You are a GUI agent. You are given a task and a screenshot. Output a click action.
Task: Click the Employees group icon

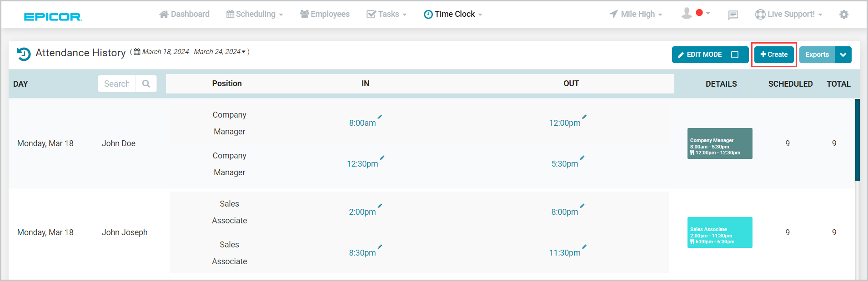tap(305, 14)
